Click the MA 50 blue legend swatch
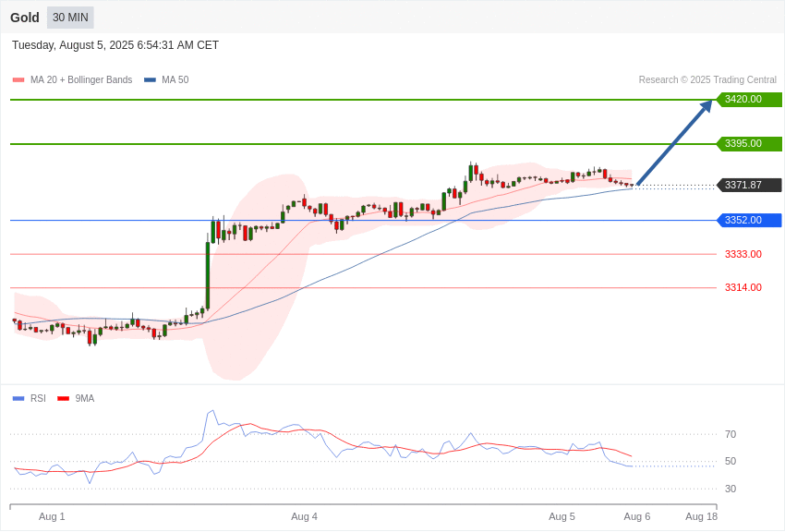Image resolution: width=785 pixels, height=532 pixels. (x=150, y=79)
